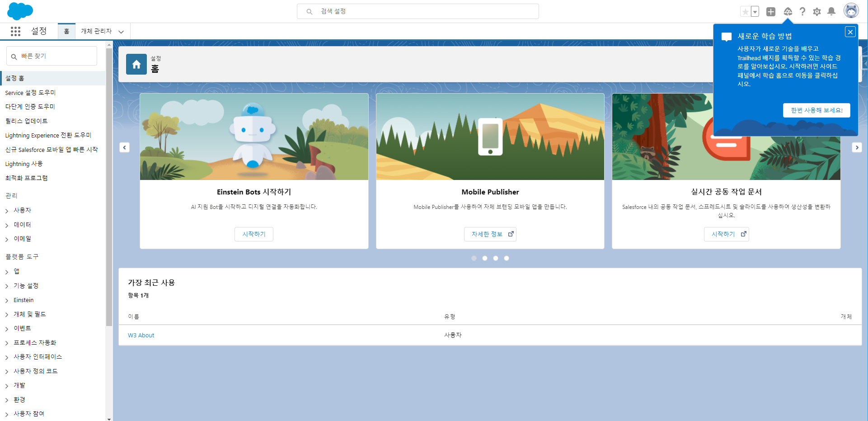Viewport: 868px width, 421px height.
Task: Click 시작하기 on the 실시간 공동 작업 문서 card
Action: 727,234
